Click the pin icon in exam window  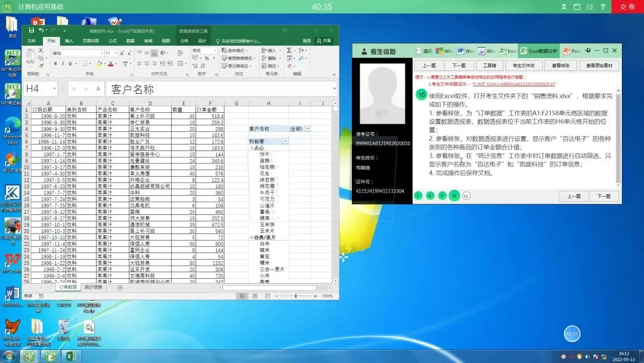(588, 51)
